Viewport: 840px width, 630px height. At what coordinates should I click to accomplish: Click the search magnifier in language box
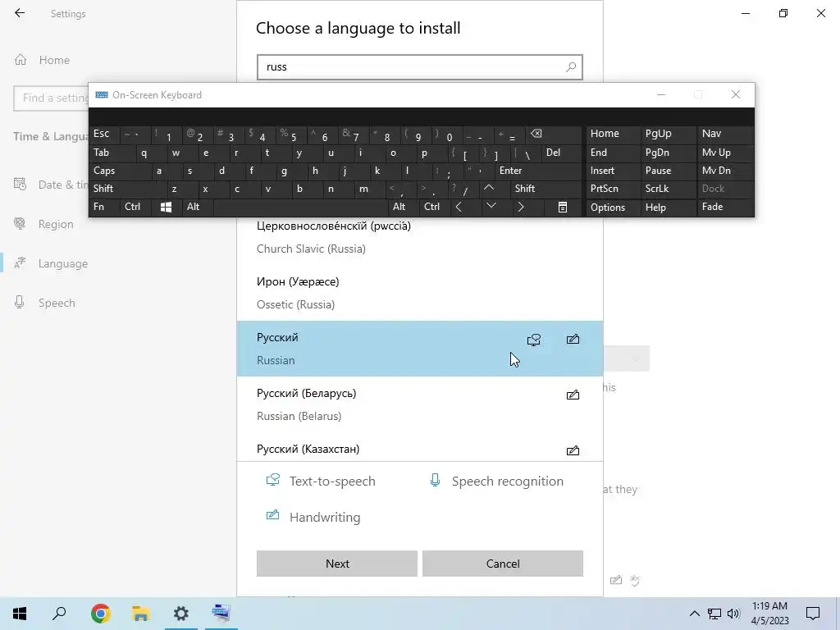tap(571, 67)
